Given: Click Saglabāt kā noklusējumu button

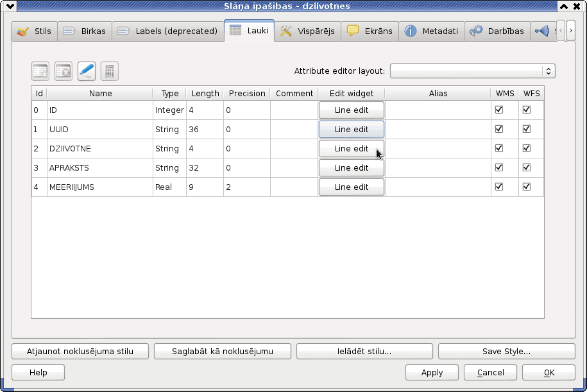Looking at the screenshot, I should (x=223, y=351).
